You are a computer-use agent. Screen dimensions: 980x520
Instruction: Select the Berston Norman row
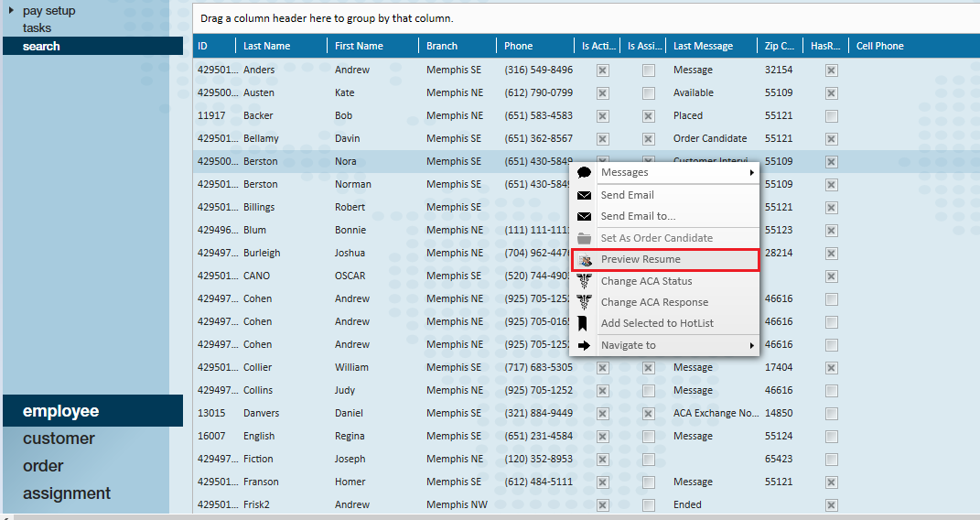(x=587, y=184)
